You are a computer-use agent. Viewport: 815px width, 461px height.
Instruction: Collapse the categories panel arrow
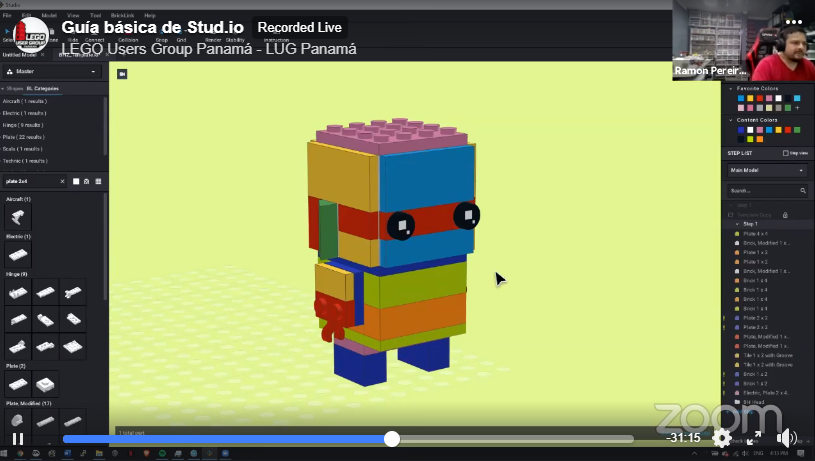tap(3, 88)
